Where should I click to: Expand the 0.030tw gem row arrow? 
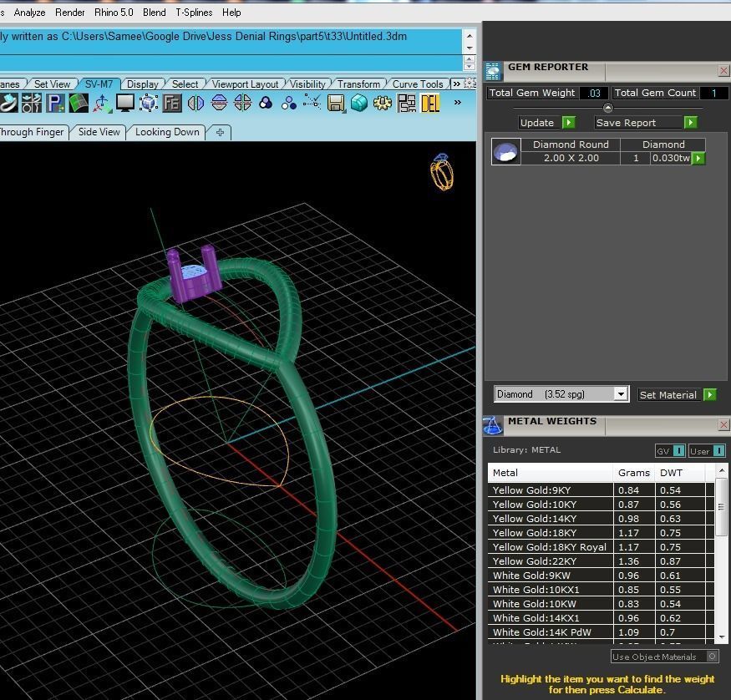click(x=698, y=158)
